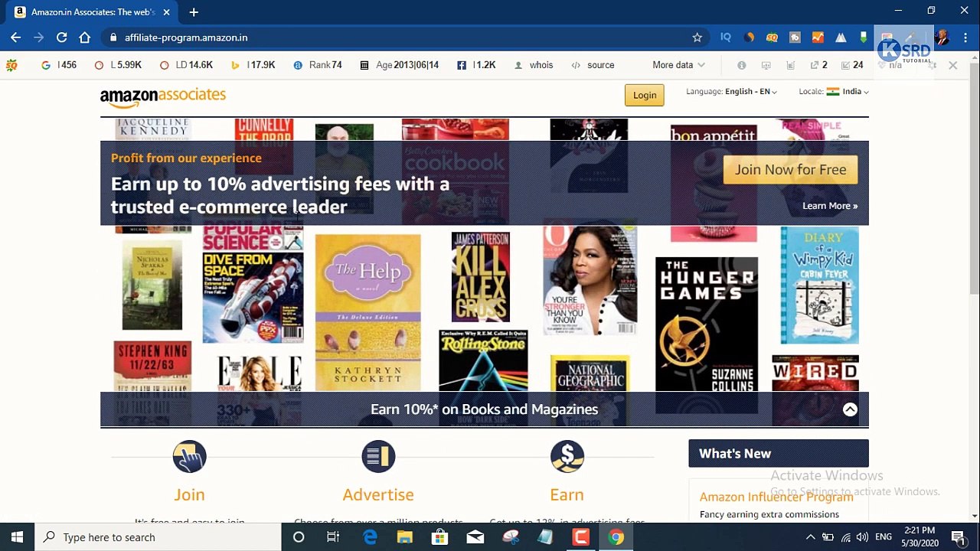The width and height of the screenshot is (980, 551).
Task: View page source from SEOquake bar
Action: point(593,65)
